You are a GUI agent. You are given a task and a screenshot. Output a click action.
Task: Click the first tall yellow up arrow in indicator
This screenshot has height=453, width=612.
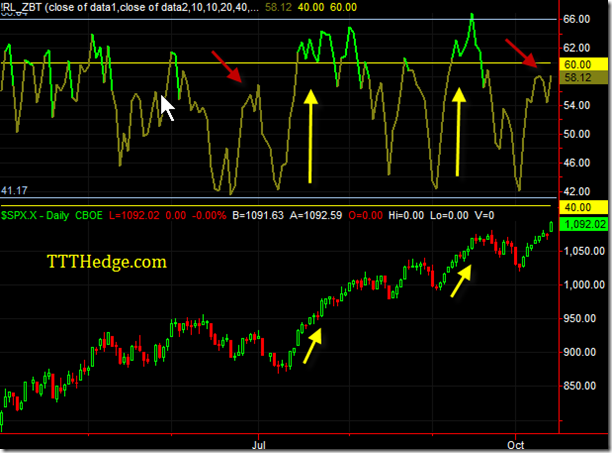point(311,136)
